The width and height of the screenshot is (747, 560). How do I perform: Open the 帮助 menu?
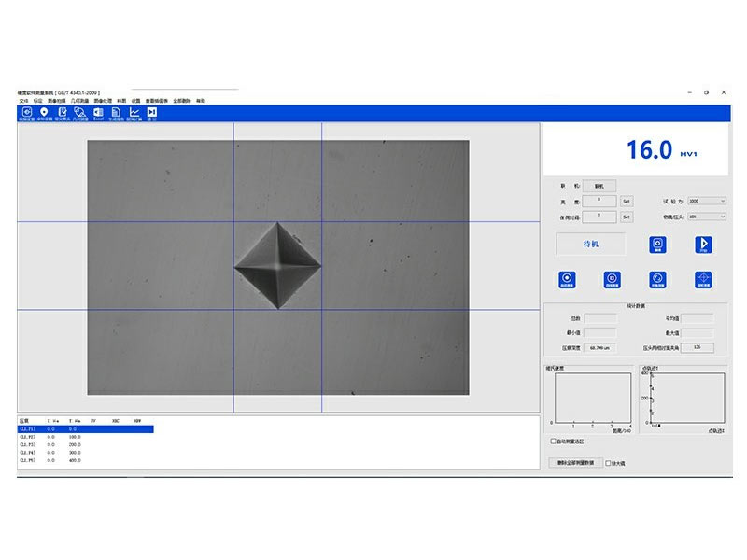[x=200, y=101]
